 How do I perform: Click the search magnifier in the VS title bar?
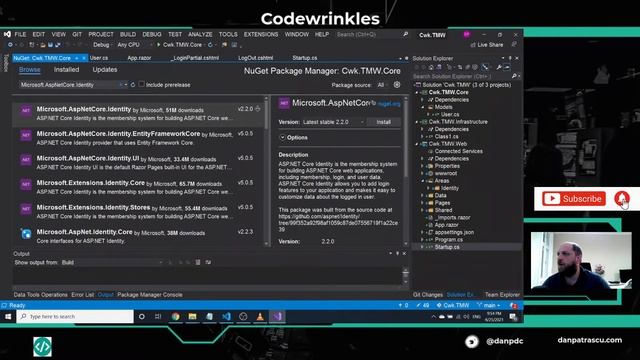(405, 34)
